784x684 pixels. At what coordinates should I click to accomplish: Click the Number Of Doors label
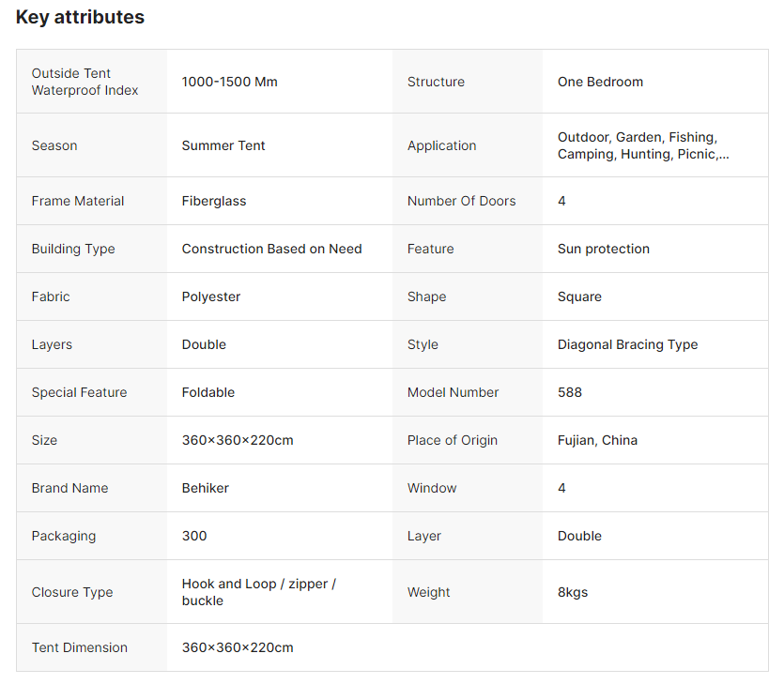[x=461, y=201]
